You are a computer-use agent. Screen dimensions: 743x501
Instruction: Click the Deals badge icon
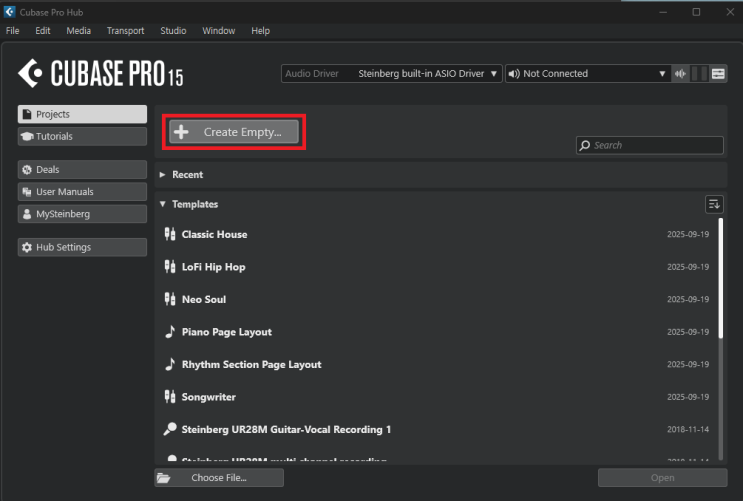pos(27,169)
